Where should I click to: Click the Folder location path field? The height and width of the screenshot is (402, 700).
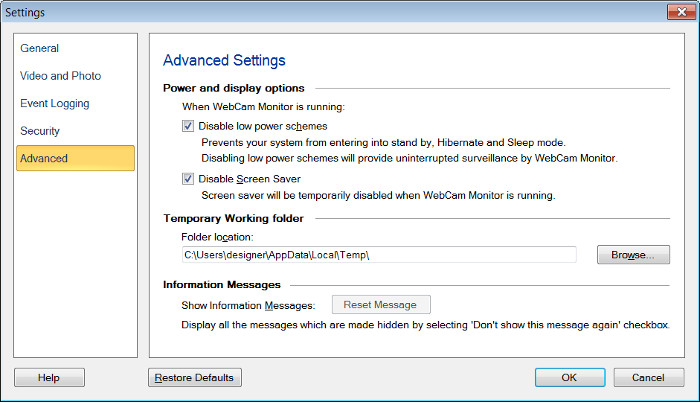378,255
